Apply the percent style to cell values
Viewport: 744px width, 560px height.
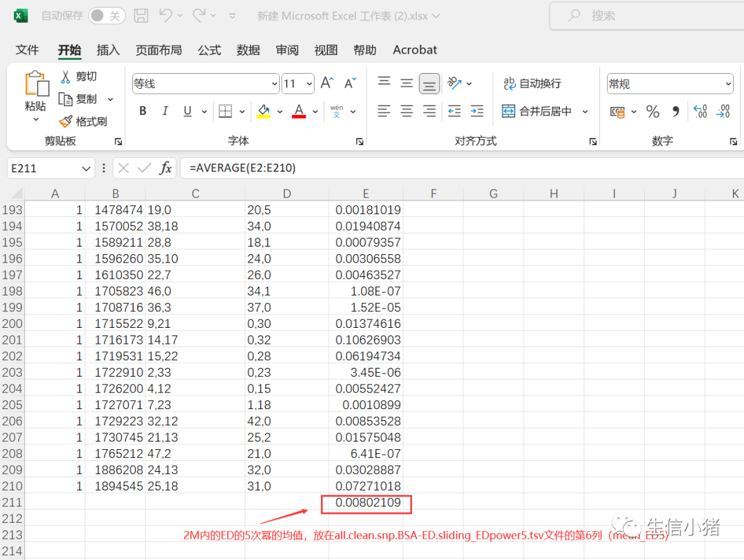pos(652,110)
